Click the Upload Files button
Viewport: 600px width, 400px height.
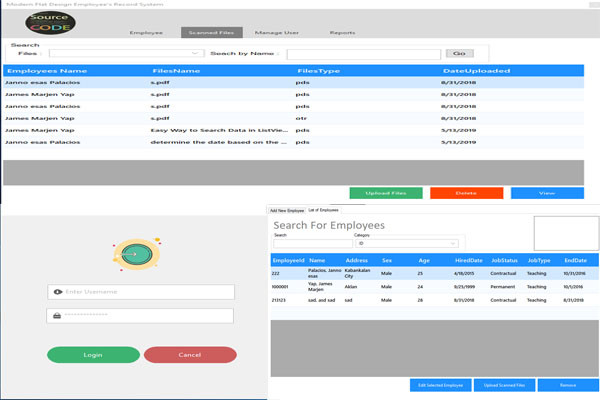[x=386, y=192]
